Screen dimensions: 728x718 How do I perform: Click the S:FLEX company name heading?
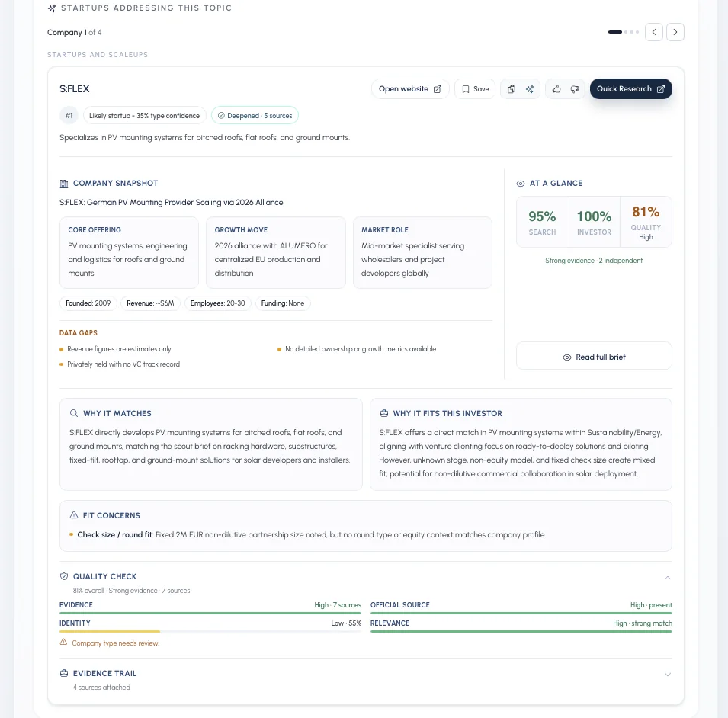[x=74, y=88]
